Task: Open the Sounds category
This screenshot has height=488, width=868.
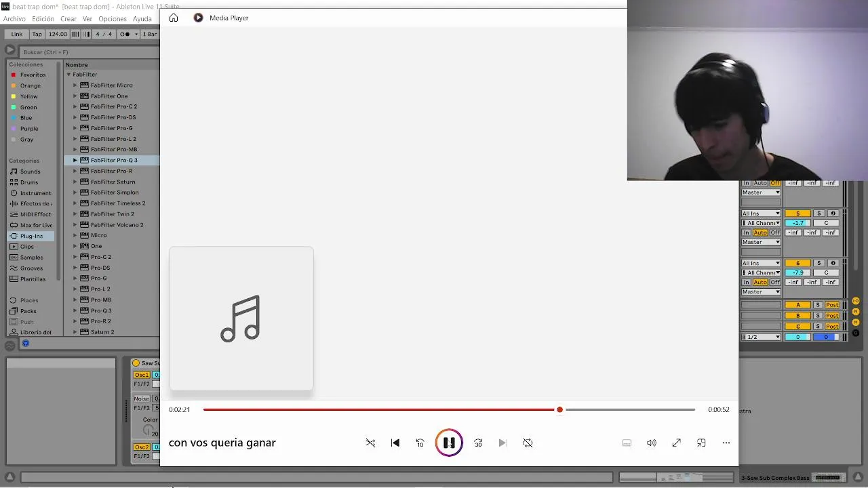Action: coord(30,171)
